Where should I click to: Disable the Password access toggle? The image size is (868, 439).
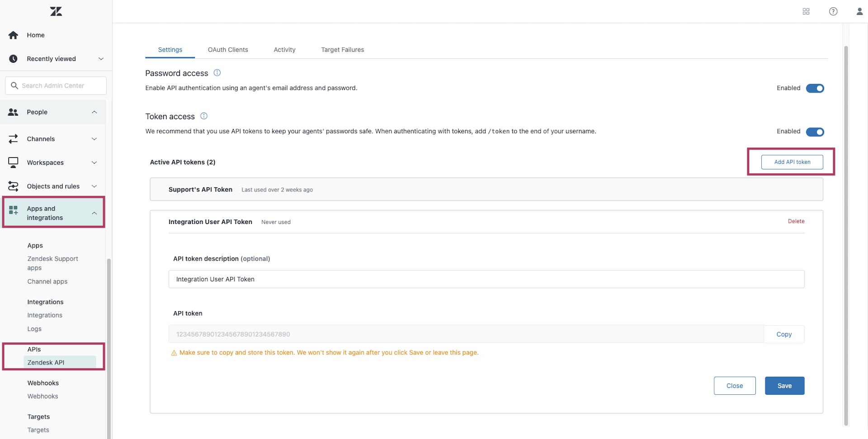[815, 88]
